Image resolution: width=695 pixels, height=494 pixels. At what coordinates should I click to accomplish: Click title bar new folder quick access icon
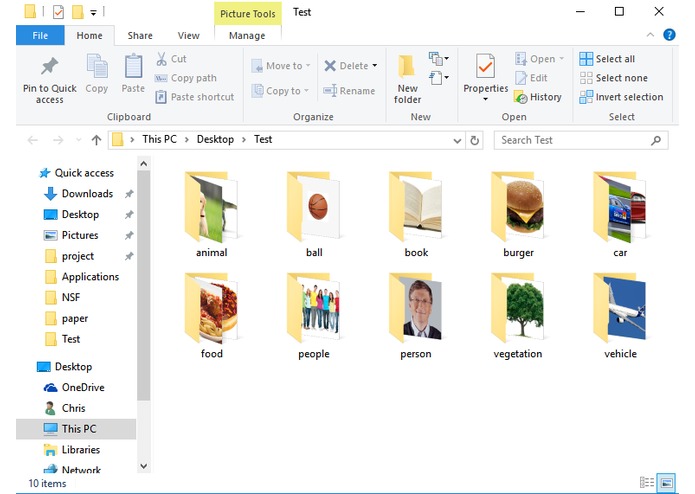(78, 12)
